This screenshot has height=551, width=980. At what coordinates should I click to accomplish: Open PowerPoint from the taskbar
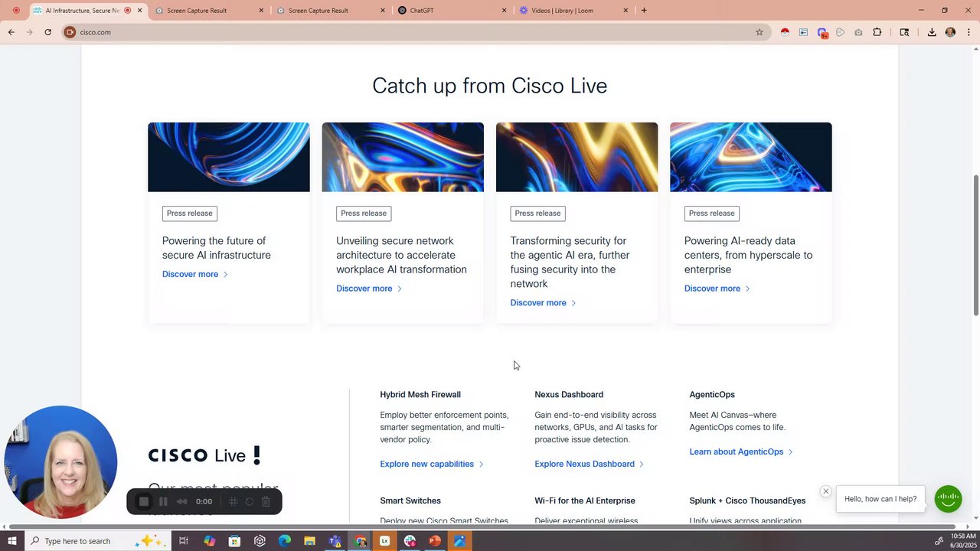coord(435,541)
